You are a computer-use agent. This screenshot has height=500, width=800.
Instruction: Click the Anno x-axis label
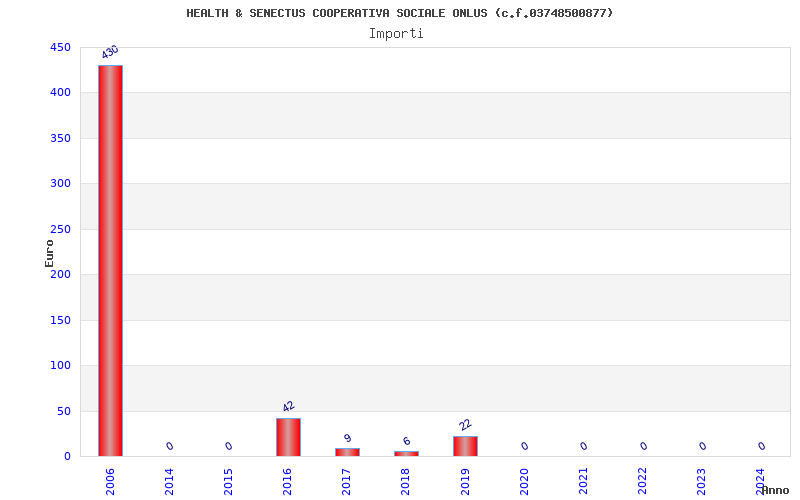(776, 490)
